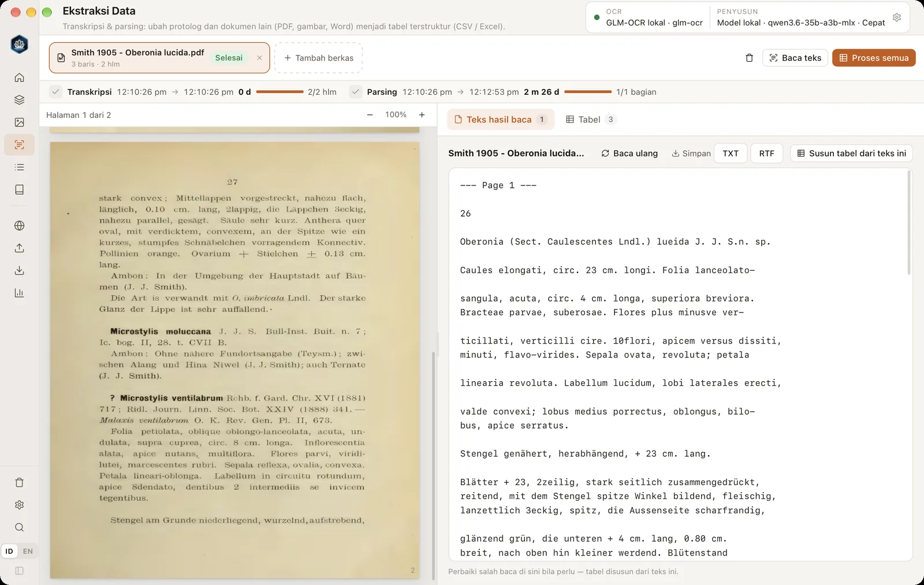Open the Home icon in sidebar
The image size is (924, 585).
tap(19, 77)
